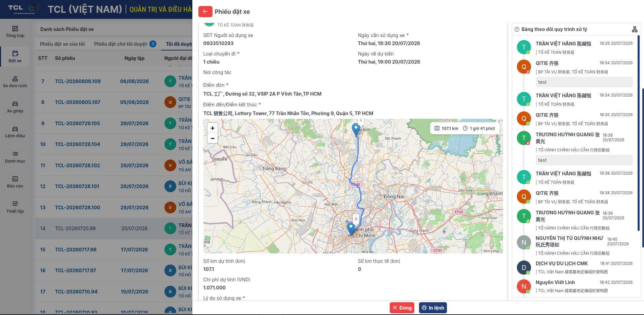
Task: Open Báo cáo in sidebar
Action: (x=15, y=182)
